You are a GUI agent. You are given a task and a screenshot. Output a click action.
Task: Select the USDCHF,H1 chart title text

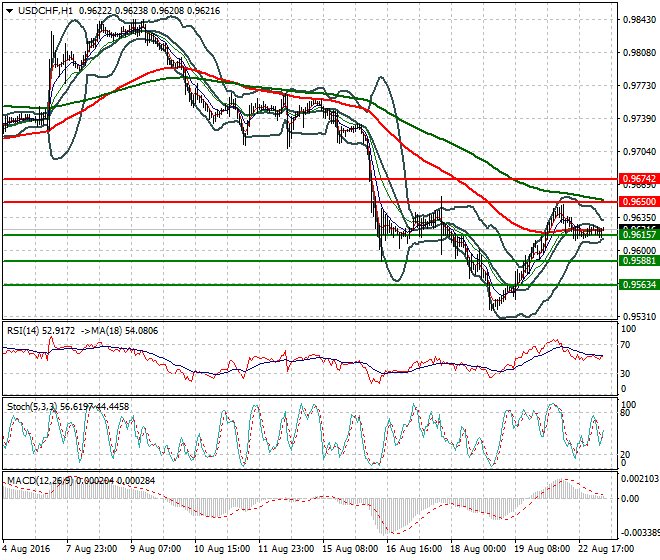pos(45,11)
